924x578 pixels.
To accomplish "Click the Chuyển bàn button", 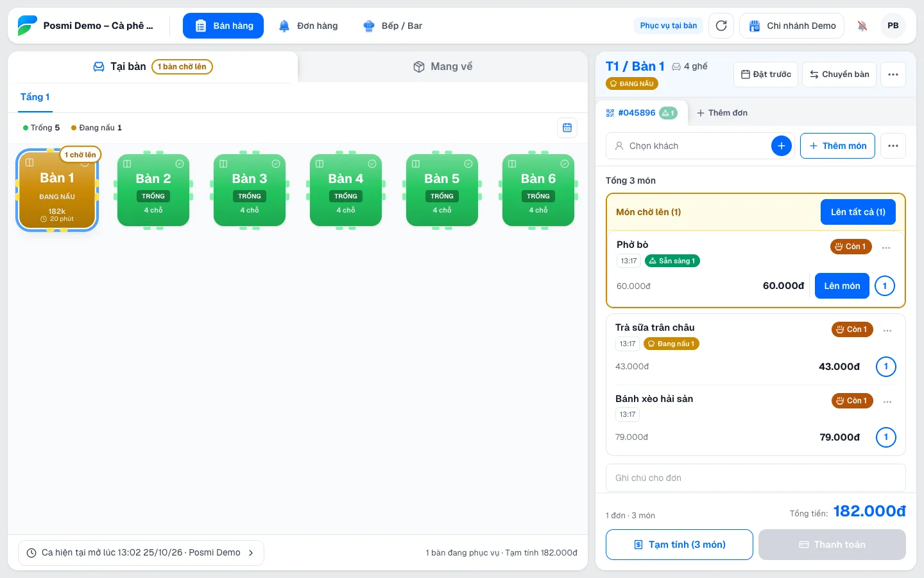I will point(839,74).
